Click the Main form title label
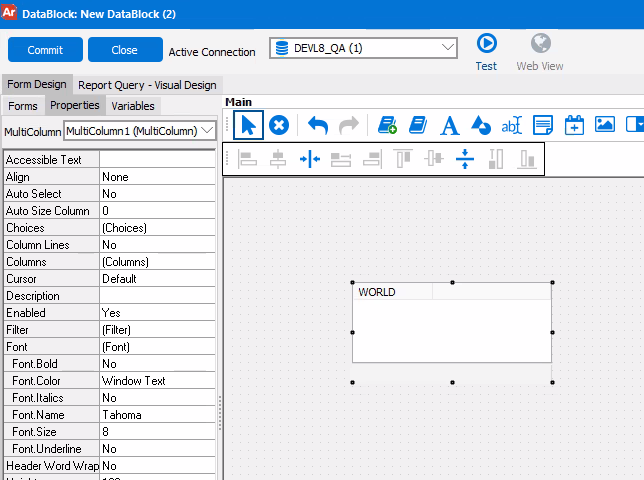The image size is (644, 480). pyautogui.click(x=238, y=102)
